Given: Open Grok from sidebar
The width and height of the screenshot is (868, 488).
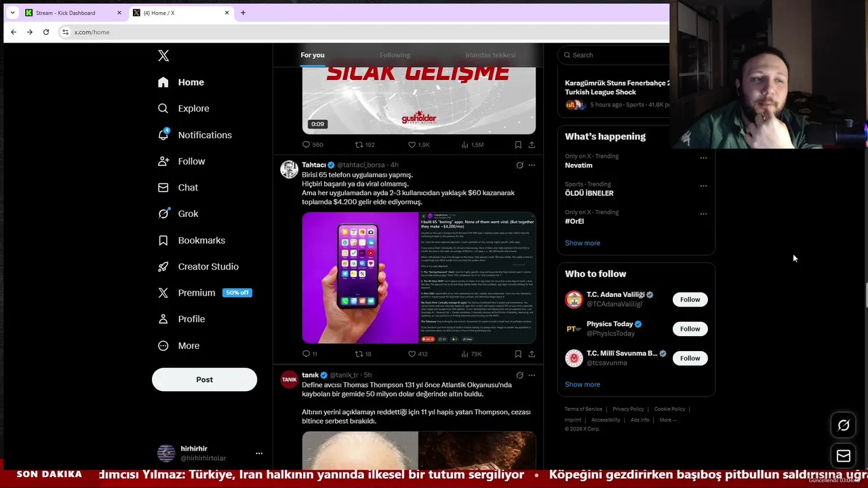Looking at the screenshot, I should point(178,213).
